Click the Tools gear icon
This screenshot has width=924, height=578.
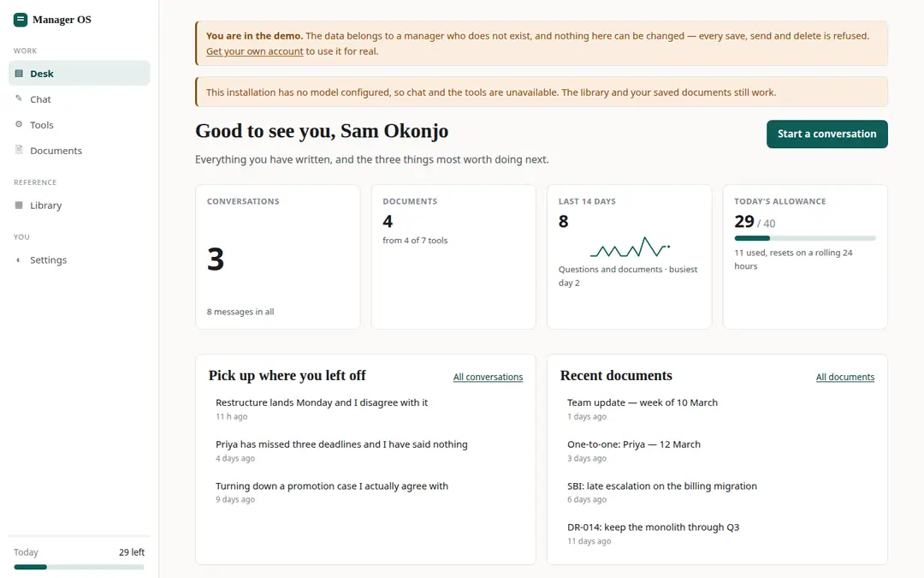click(19, 124)
